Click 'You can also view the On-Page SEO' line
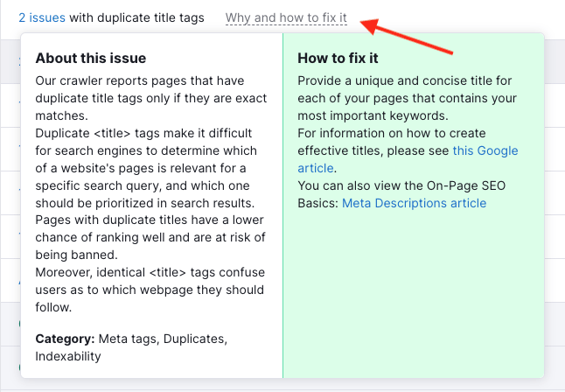Screen dimensions: 565x392 tap(401, 185)
